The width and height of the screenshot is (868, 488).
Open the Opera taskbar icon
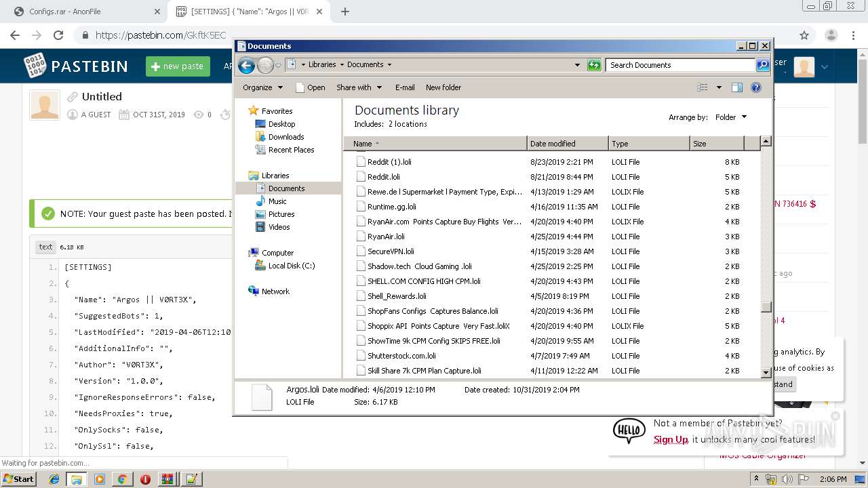(x=145, y=479)
